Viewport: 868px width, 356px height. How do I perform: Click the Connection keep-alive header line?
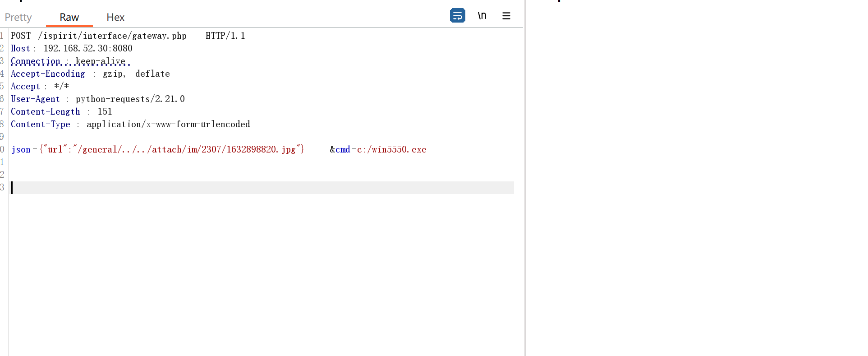click(x=70, y=61)
